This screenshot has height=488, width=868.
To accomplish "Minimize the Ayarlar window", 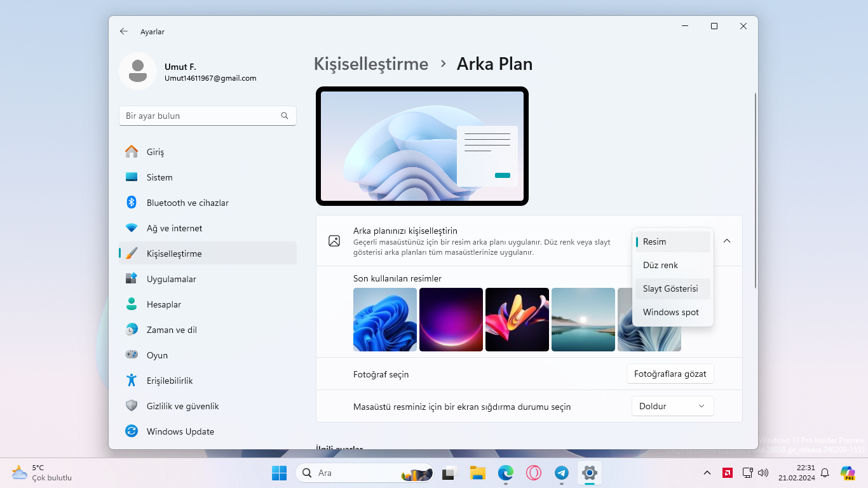I will pyautogui.click(x=685, y=26).
